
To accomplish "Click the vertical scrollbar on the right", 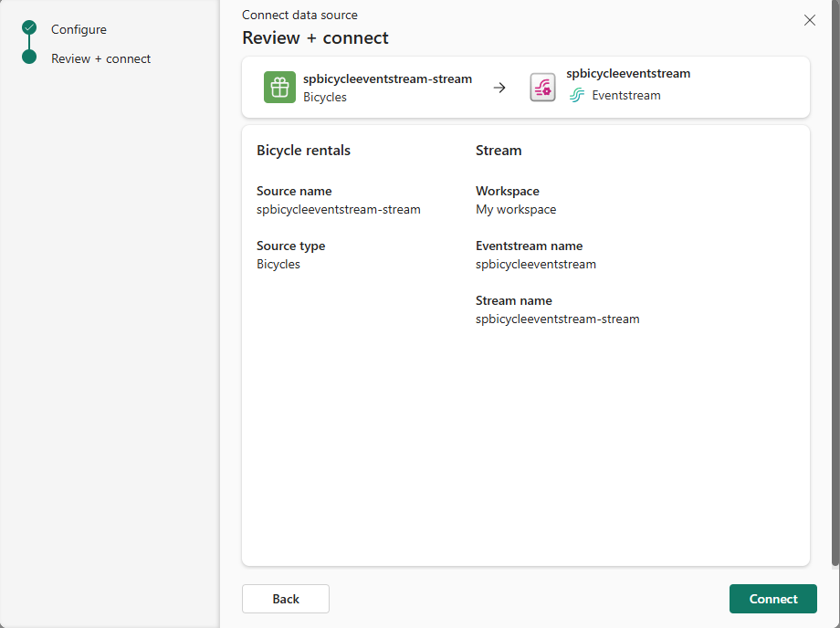I will pos(835,282).
